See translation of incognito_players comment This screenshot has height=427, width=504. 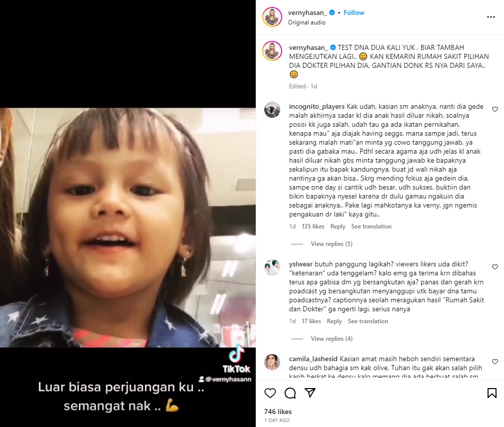tap(371, 226)
